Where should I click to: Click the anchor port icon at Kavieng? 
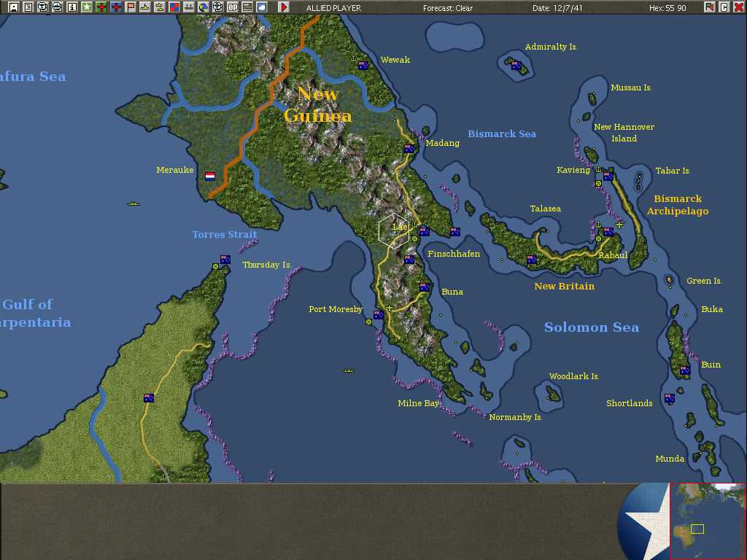click(x=599, y=169)
